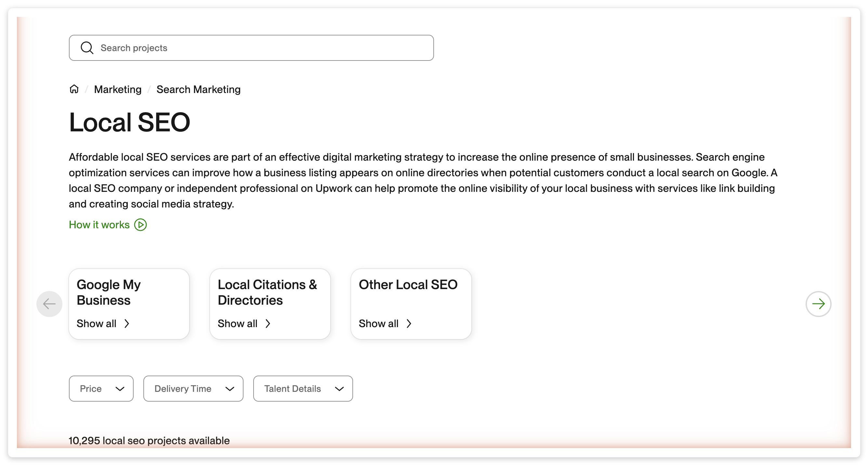Click the search magnifier icon
This screenshot has height=465, width=868.
(87, 47)
